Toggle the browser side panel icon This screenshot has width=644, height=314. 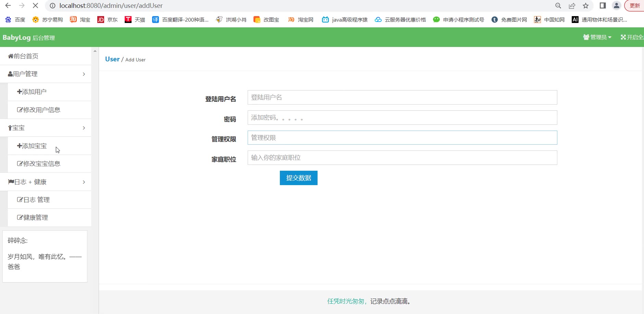click(603, 5)
